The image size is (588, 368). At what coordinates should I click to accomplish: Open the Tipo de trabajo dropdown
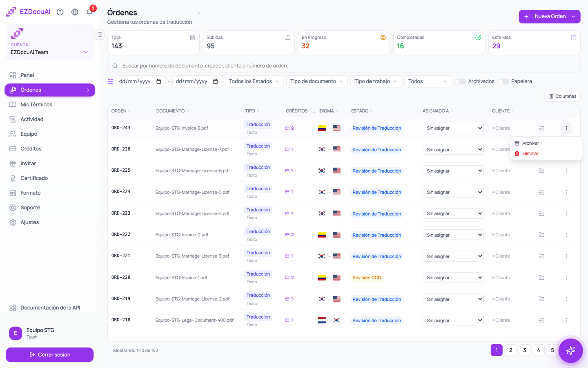pos(376,81)
